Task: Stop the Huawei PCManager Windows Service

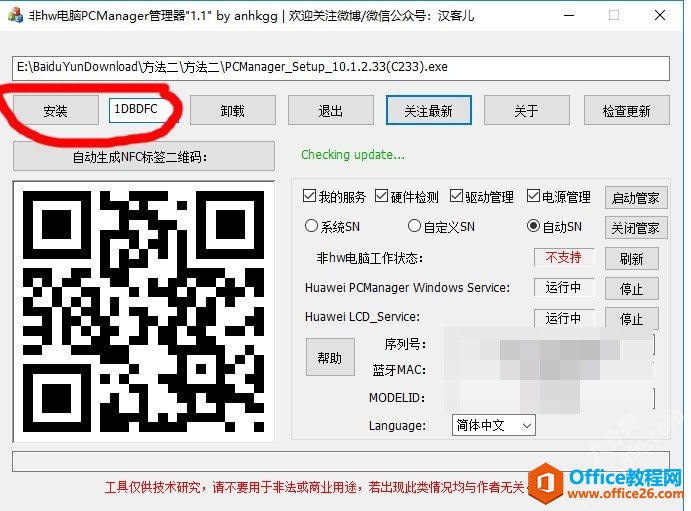Action: [x=632, y=289]
